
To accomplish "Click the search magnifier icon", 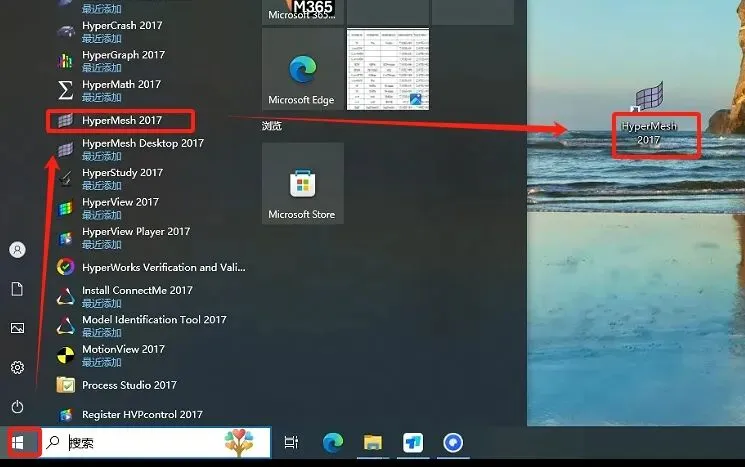I will (53, 442).
